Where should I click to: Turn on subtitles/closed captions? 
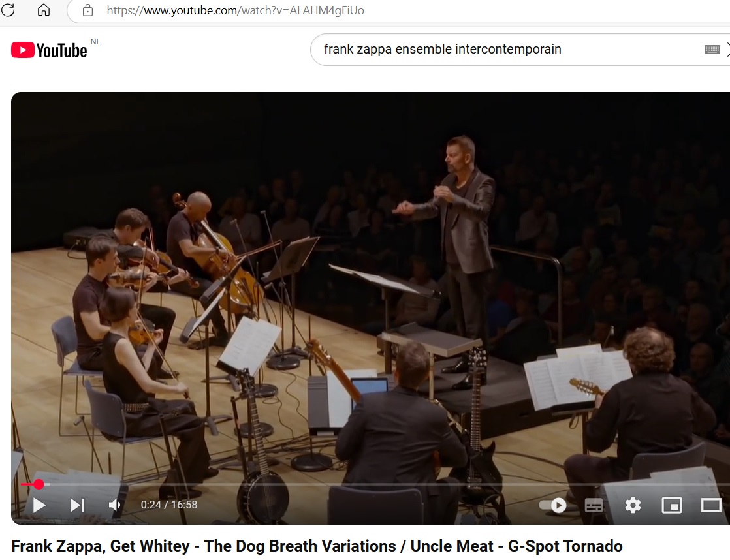coord(594,505)
